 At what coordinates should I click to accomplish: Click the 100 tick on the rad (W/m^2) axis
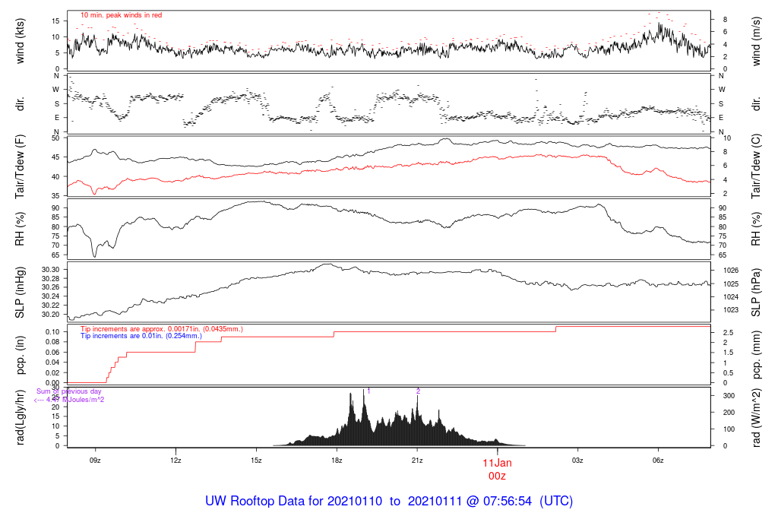click(x=729, y=429)
